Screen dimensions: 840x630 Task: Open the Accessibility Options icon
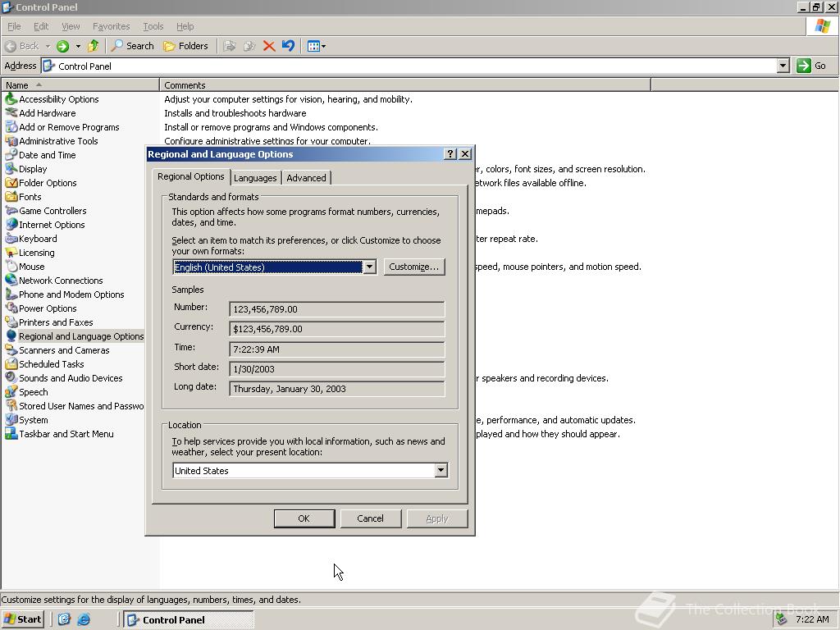click(x=11, y=99)
